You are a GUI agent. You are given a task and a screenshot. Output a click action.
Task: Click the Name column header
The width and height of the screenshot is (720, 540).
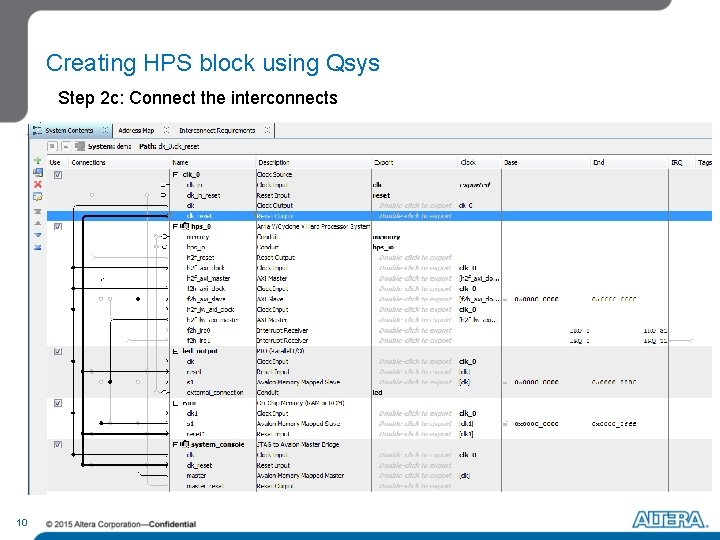213,162
